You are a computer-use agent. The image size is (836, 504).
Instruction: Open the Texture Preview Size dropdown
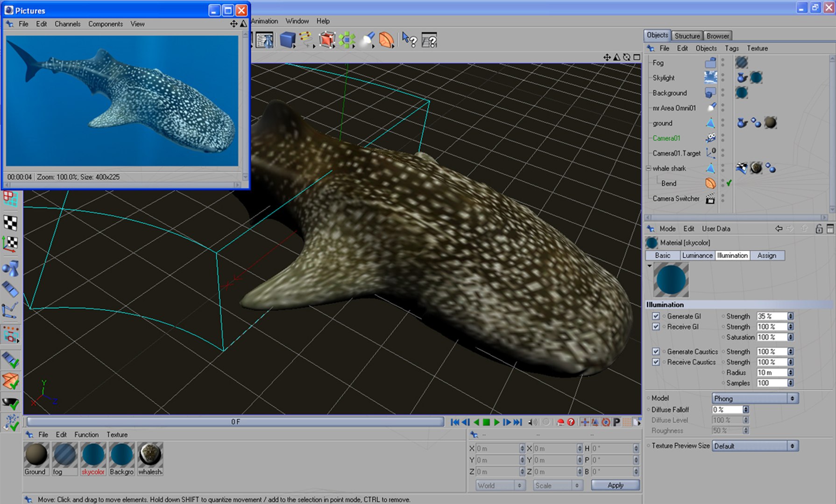tap(755, 446)
